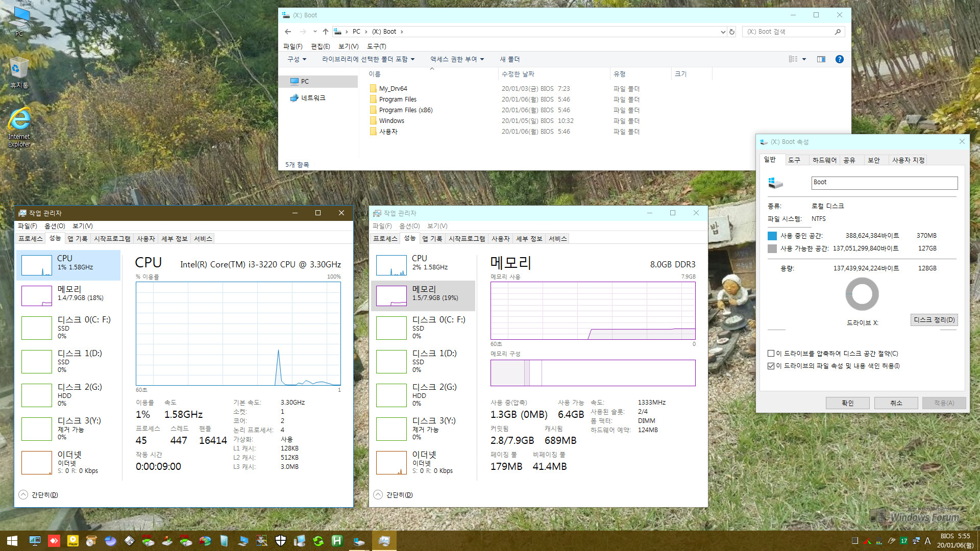This screenshot has width=980, height=551.
Task: Click the 디스크 정리(D) button
Action: pos(934,320)
